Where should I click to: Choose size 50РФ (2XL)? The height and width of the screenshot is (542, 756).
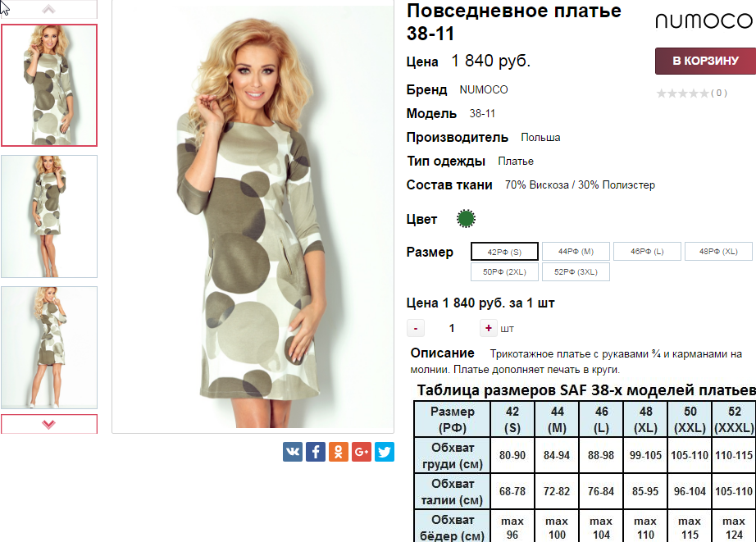pos(504,272)
